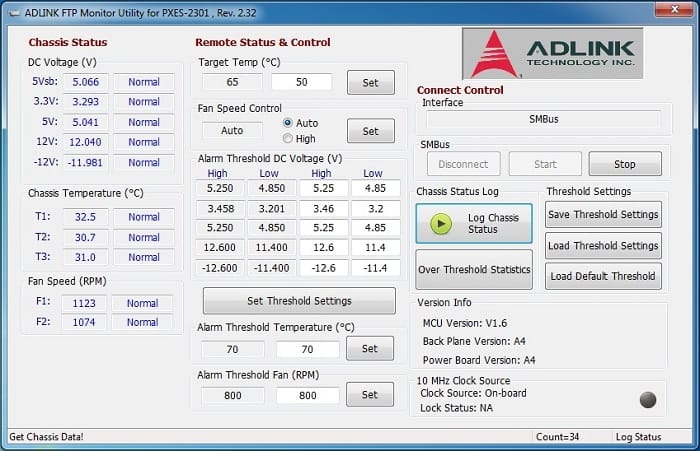Click the title bar application icon
700x451 pixels.
pos(14,13)
